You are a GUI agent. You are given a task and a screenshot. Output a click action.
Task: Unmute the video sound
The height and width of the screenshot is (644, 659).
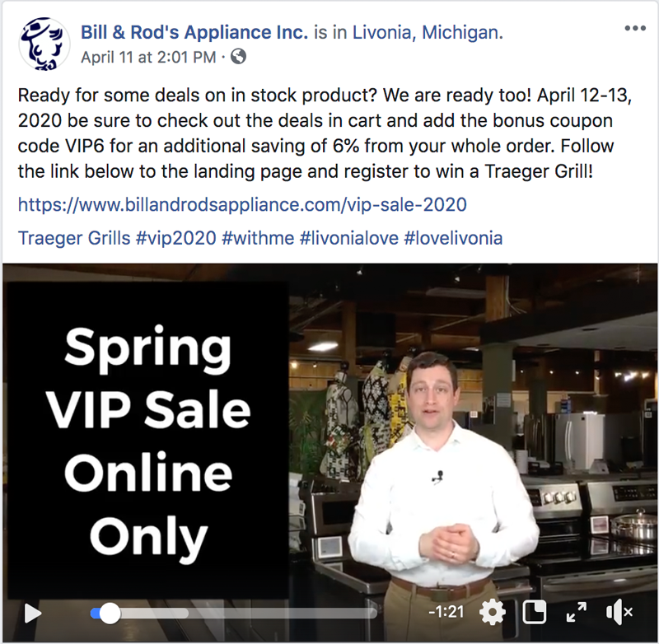click(x=619, y=613)
